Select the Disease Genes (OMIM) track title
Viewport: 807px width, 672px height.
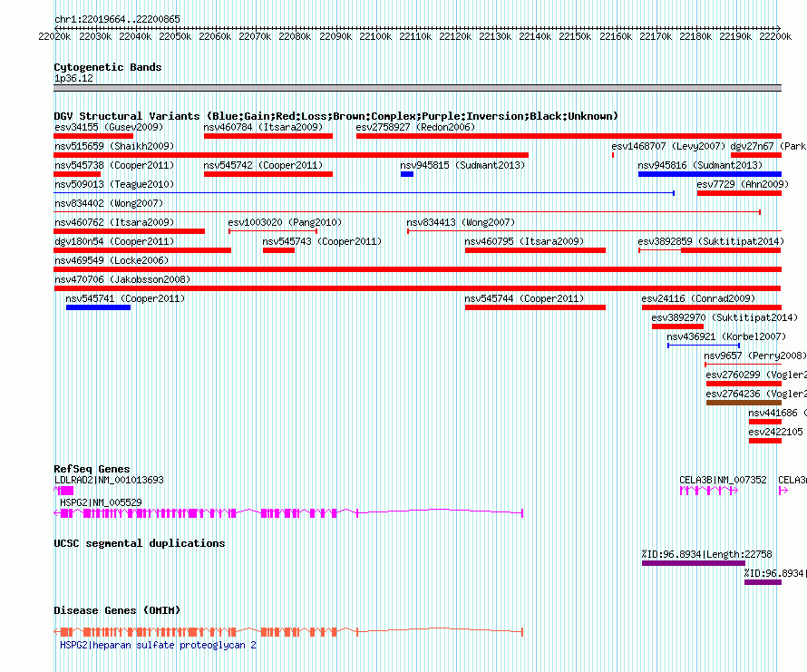(x=117, y=610)
